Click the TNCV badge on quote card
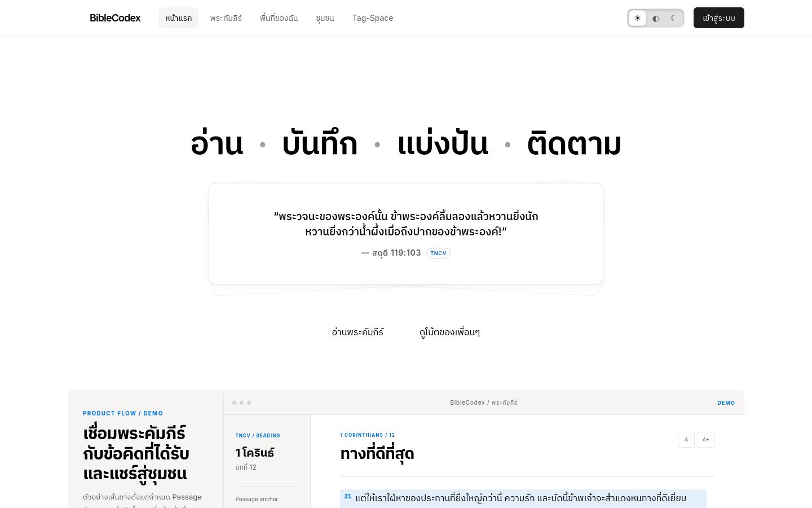 pyautogui.click(x=438, y=253)
